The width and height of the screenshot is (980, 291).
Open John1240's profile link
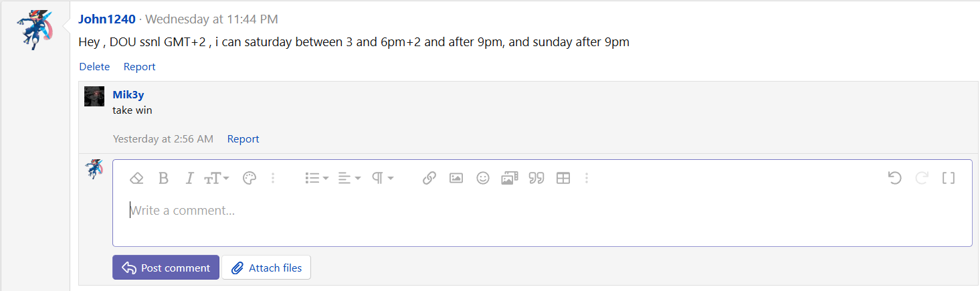[107, 19]
